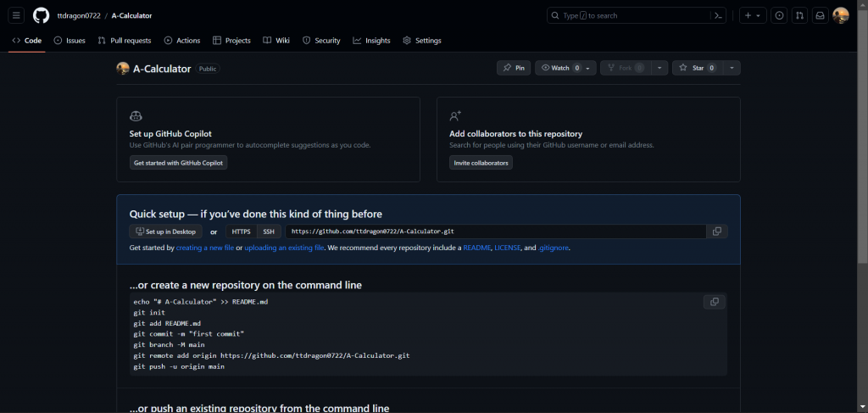Open the command palette icon in search bar
The image size is (868, 413).
718,15
